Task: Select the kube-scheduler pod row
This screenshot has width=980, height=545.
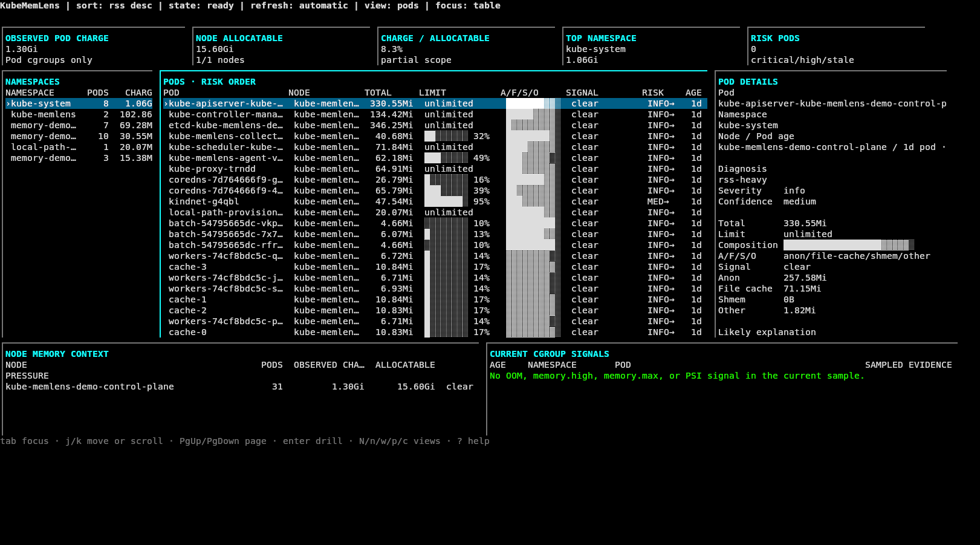Action: (x=435, y=147)
